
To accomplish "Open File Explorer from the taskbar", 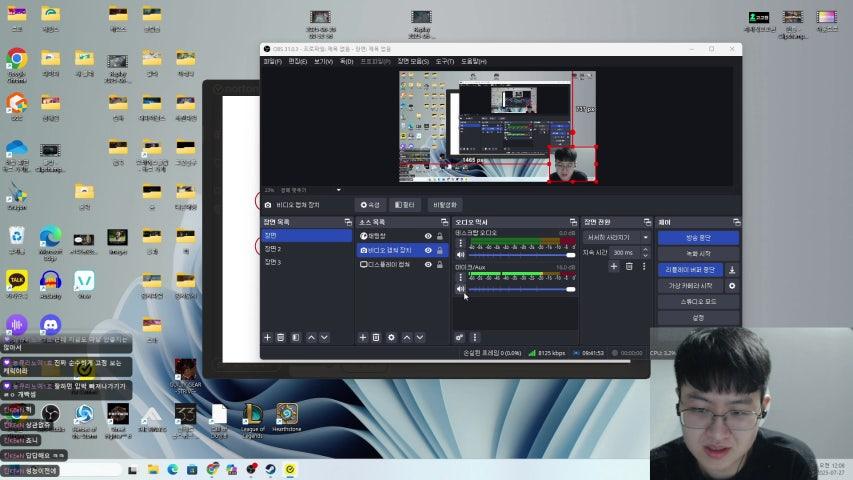I will (x=153, y=469).
